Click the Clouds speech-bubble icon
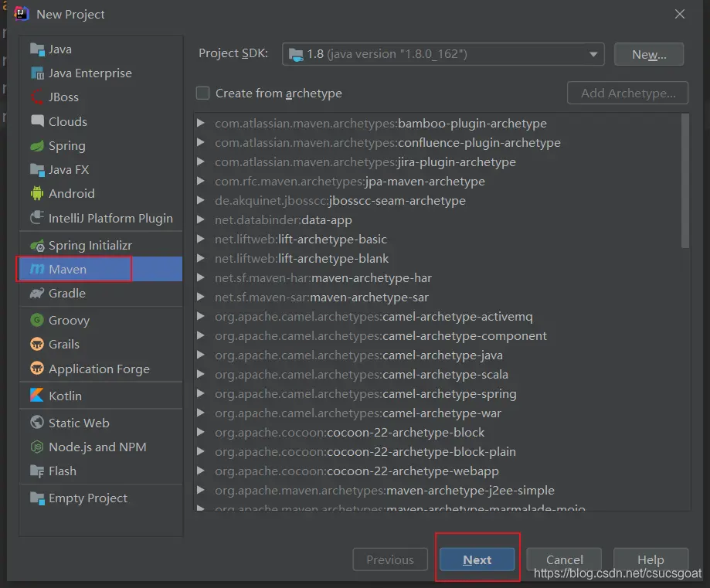 tap(37, 121)
